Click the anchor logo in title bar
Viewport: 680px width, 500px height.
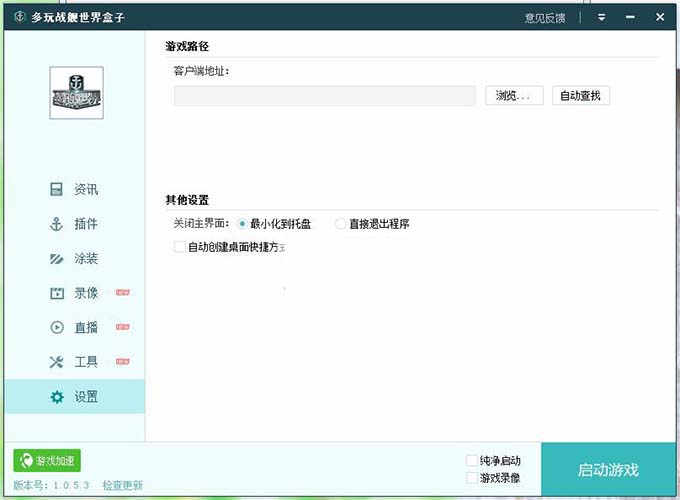20,17
